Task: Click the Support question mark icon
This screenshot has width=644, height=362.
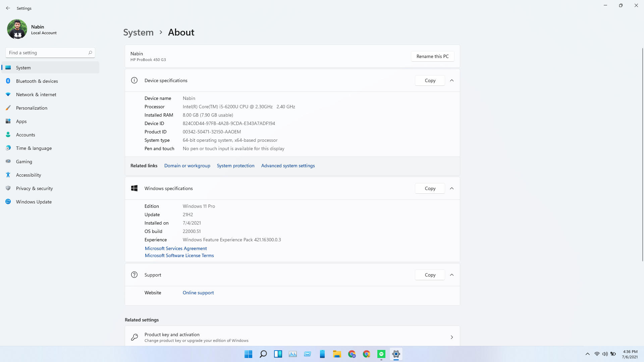Action: coord(134,275)
